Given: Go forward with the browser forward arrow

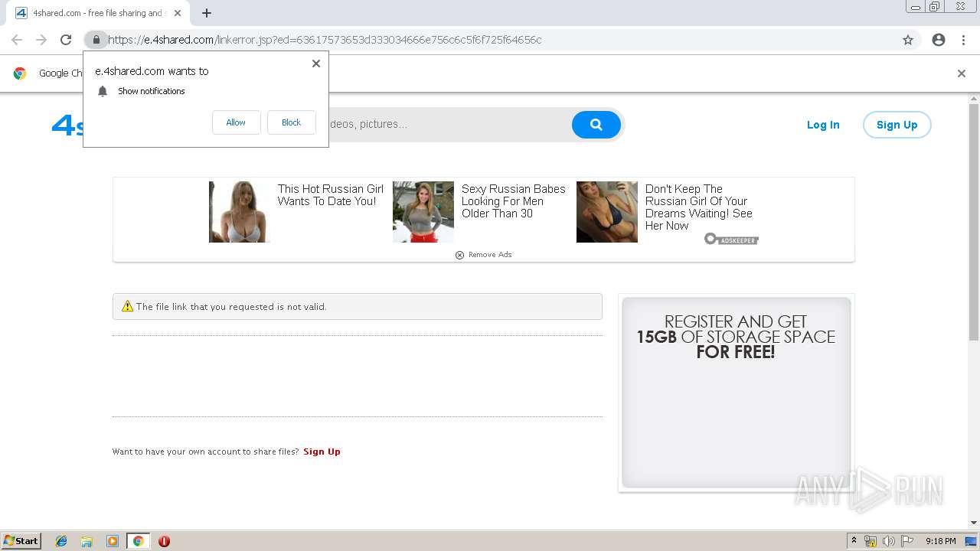Looking at the screenshot, I should (x=41, y=40).
